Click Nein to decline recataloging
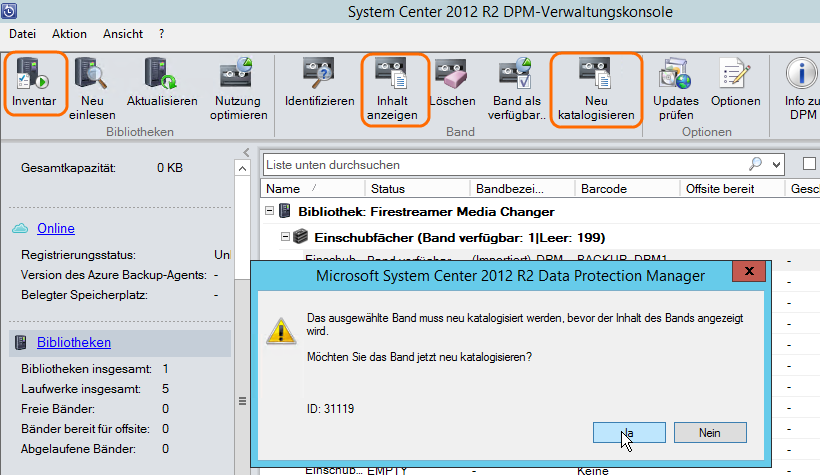The image size is (820, 475). click(710, 432)
